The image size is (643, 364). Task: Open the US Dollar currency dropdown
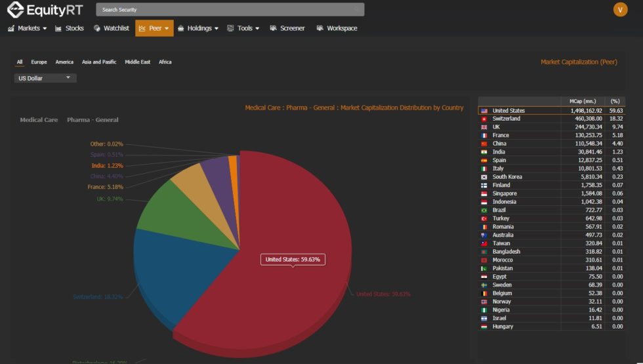coord(45,78)
